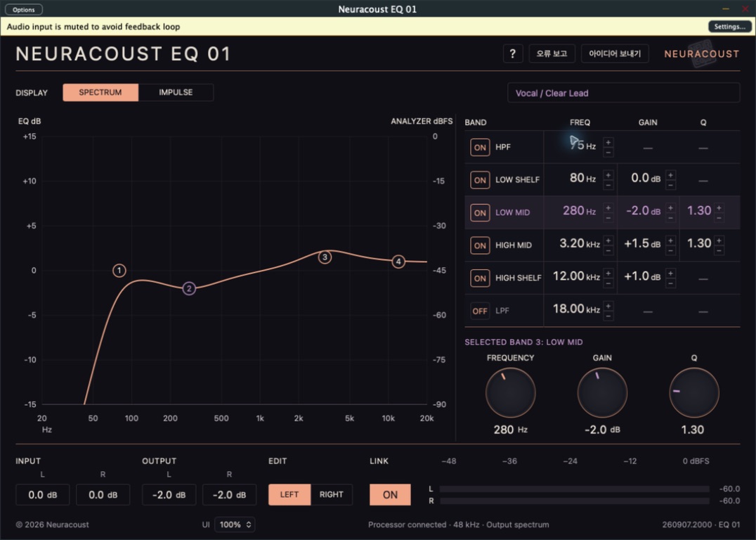Click the High Mid +1.5 dB gain value
Screen dimensions: 756x540
click(642, 244)
